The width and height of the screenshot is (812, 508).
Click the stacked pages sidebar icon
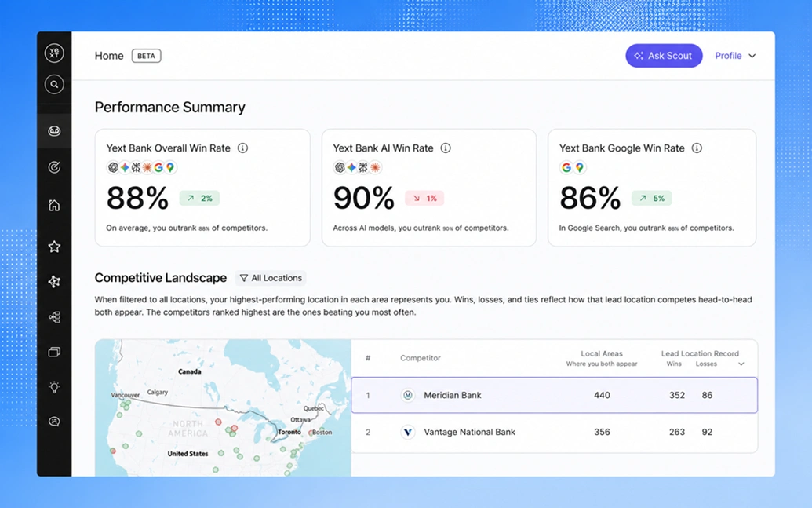[x=54, y=352]
